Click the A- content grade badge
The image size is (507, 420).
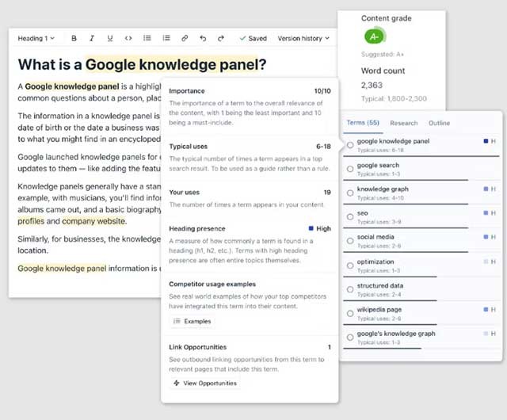coord(375,36)
